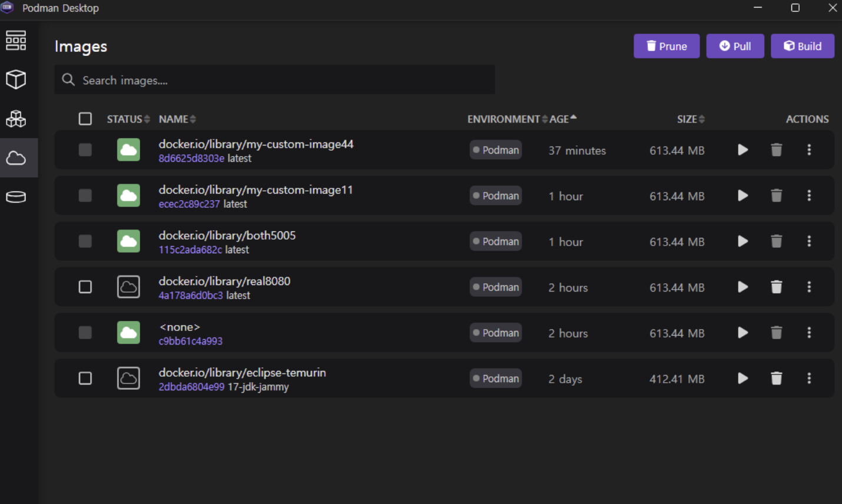This screenshot has width=842, height=504.
Task: Run image both5005 with play icon
Action: click(x=743, y=241)
